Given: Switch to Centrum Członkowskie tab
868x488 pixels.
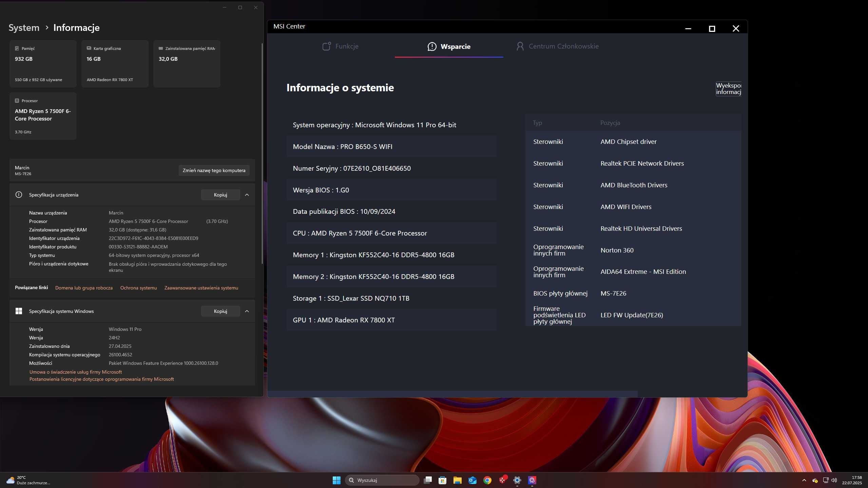Looking at the screenshot, I should pos(557,46).
